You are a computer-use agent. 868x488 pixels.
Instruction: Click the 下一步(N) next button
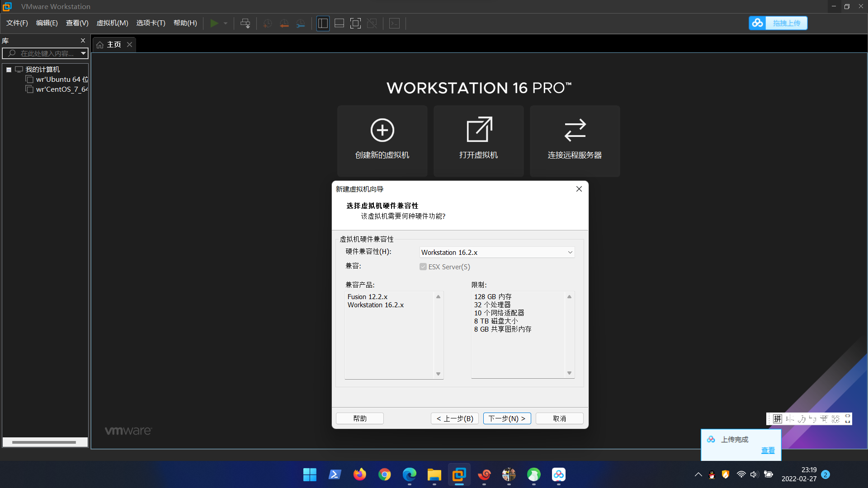tap(507, 418)
